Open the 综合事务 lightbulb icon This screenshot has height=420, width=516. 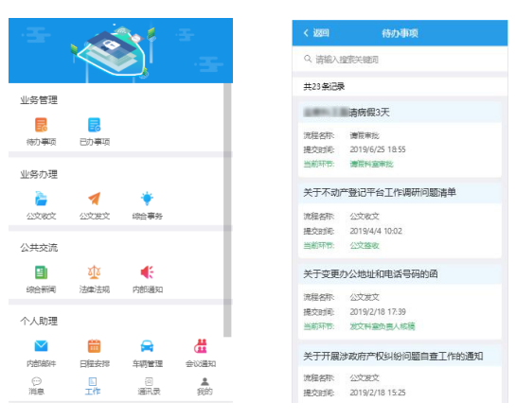click(x=147, y=199)
